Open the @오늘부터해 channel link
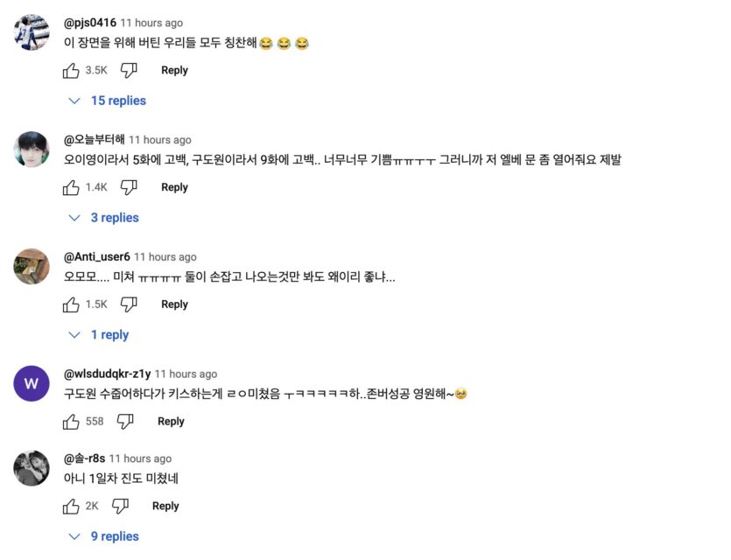Image resolution: width=731 pixels, height=560 pixels. 94,140
